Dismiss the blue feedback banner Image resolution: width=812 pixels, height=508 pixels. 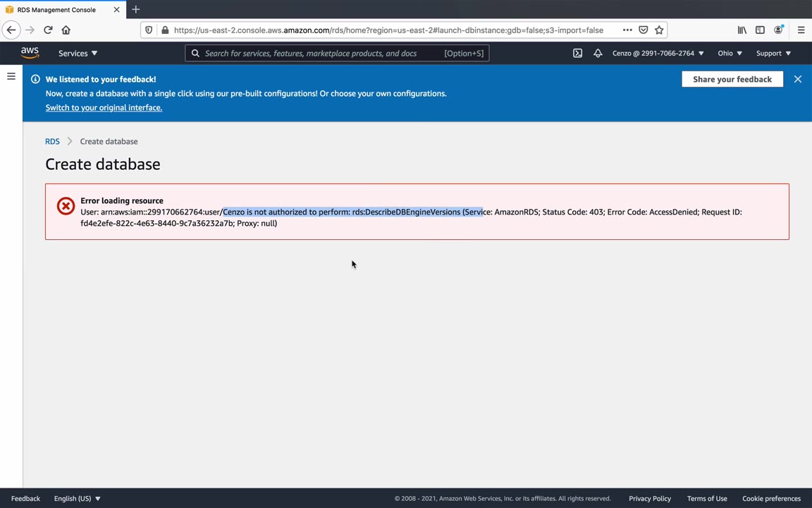797,79
